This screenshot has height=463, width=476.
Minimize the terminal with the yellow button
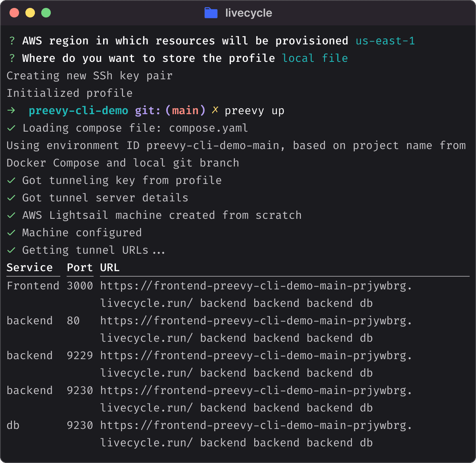pos(30,13)
